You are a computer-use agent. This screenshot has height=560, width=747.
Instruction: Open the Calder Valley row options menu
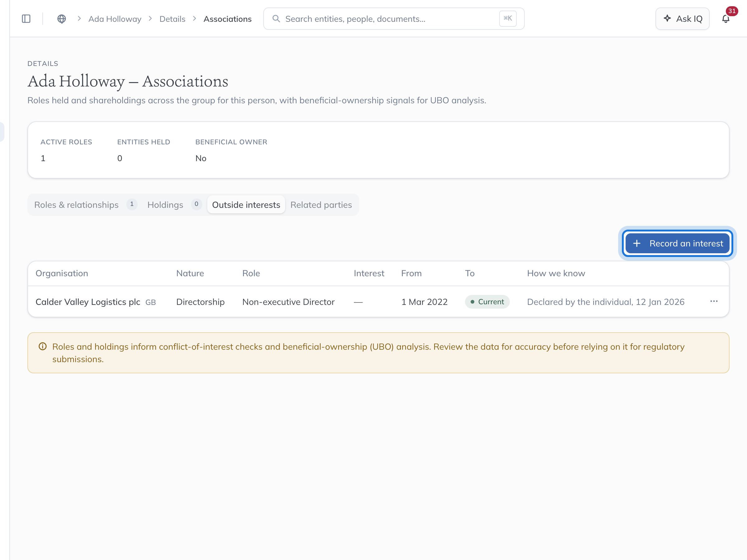click(714, 301)
